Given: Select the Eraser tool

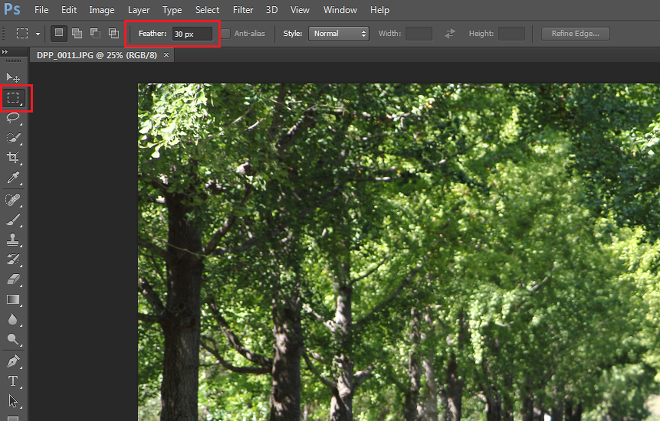Looking at the screenshot, I should tap(13, 280).
